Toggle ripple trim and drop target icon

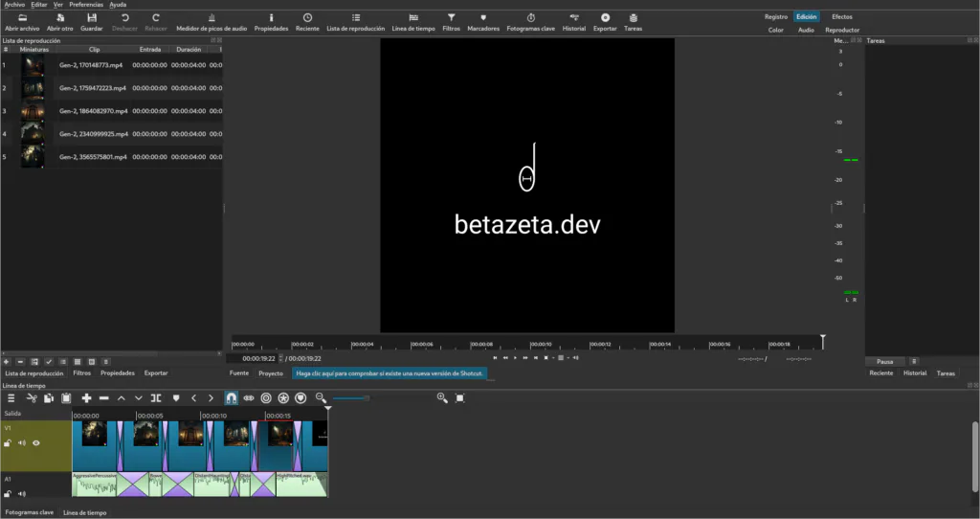(x=266, y=397)
